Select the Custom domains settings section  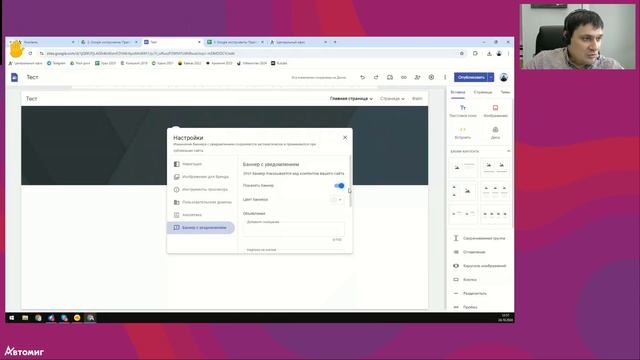(x=201, y=202)
